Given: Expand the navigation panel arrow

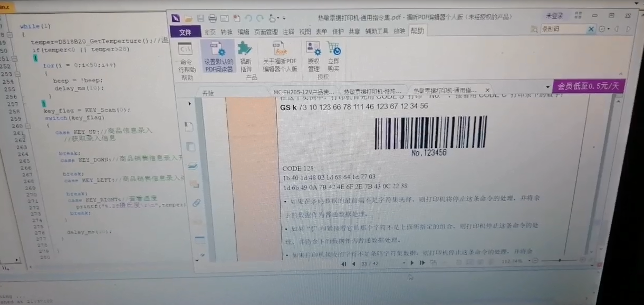Looking at the screenshot, I should tap(190, 104).
